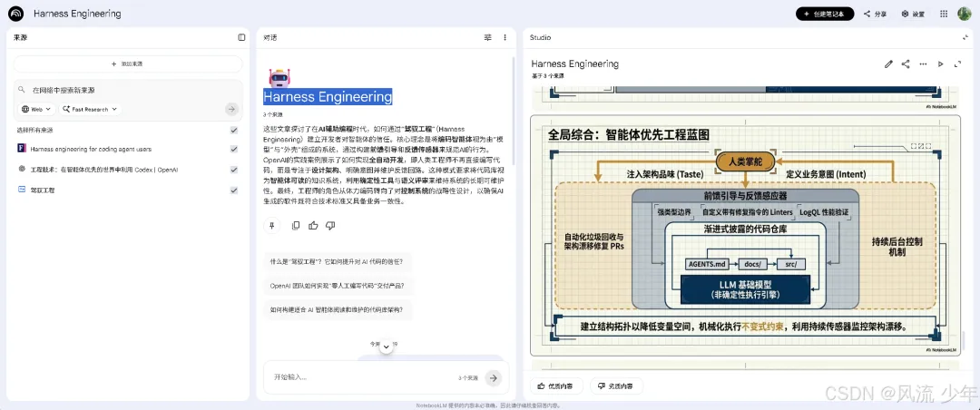980x410 pixels.
Task: Open the 设置 settings button
Action: click(913, 14)
